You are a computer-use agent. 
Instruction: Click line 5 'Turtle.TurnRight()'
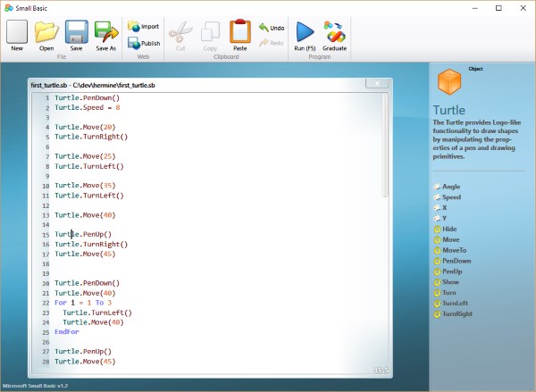(x=91, y=137)
